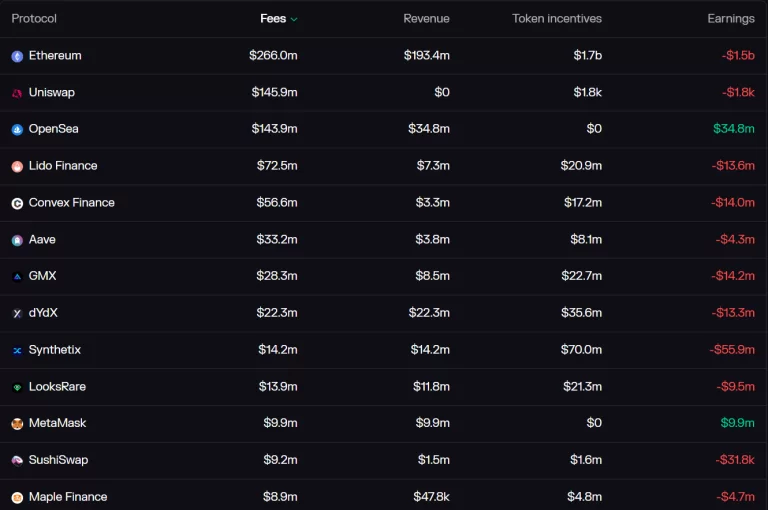Sort table by Token incentives column
The image size is (768, 510).
pos(556,19)
